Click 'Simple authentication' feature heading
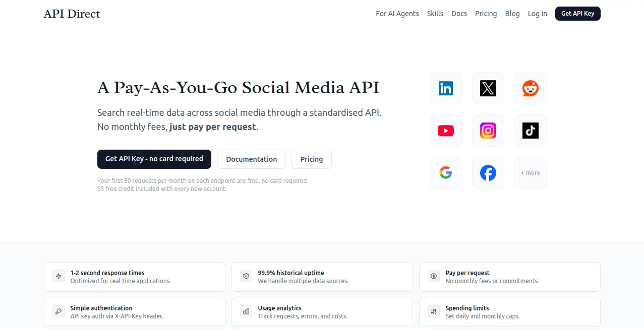This screenshot has height=329, width=644. point(101,308)
